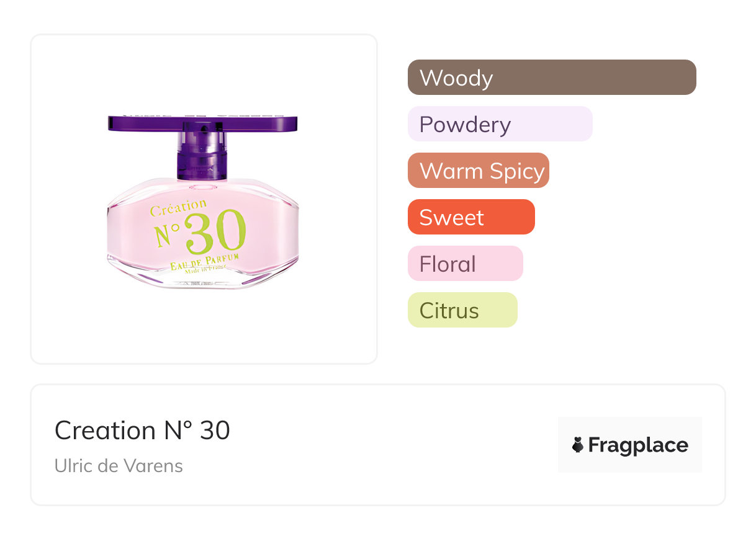
Task: Click the empty space below the bottle image
Action: click(x=204, y=329)
